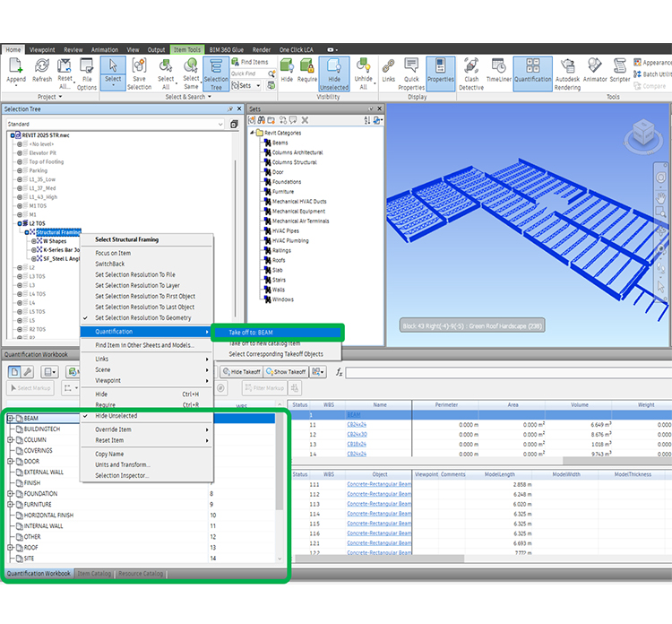Switch to the Item Catalog tab

[94, 574]
